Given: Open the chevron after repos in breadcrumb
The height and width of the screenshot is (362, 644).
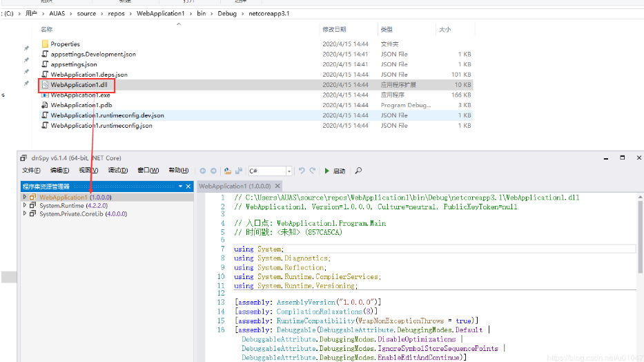Looking at the screenshot, I should tap(130, 14).
